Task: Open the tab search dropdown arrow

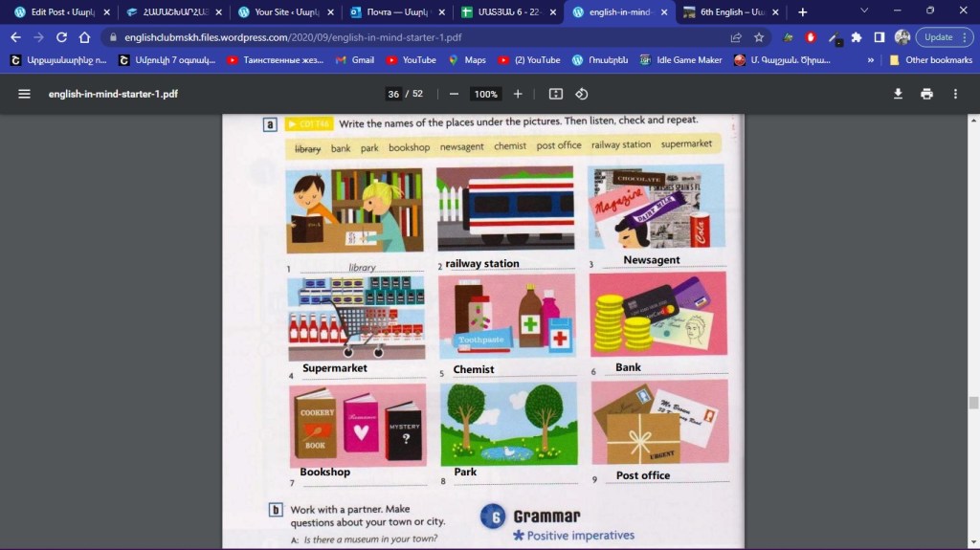Action: (864, 11)
